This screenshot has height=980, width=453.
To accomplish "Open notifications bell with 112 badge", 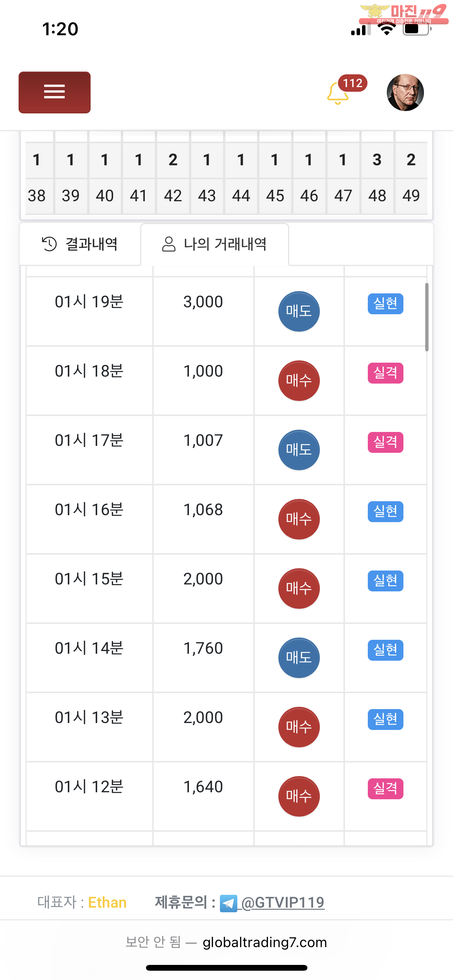I will tap(338, 93).
